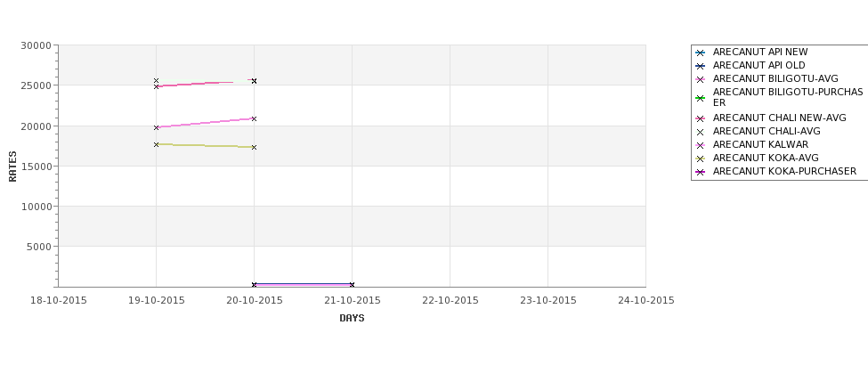
Task: Click the ARECANUT API NEW legend marker
Action: click(x=701, y=53)
